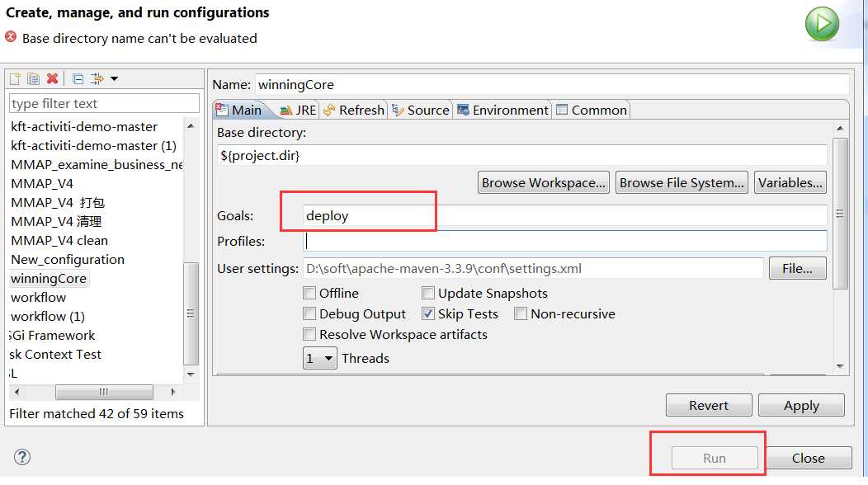Image resolution: width=868 pixels, height=485 pixels.
Task: Click the list horizontal scroll left arrow
Action: tap(17, 392)
